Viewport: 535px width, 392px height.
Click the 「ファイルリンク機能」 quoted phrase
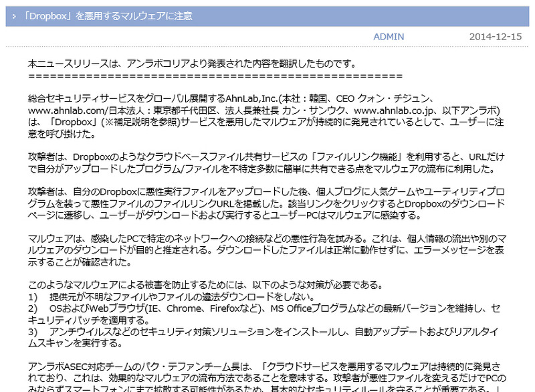pyautogui.click(x=330, y=157)
